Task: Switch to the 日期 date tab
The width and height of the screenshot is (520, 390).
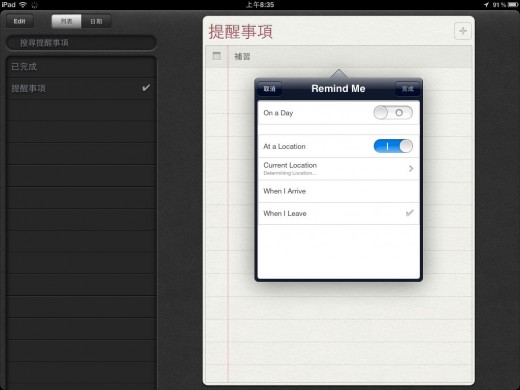Action: point(96,21)
